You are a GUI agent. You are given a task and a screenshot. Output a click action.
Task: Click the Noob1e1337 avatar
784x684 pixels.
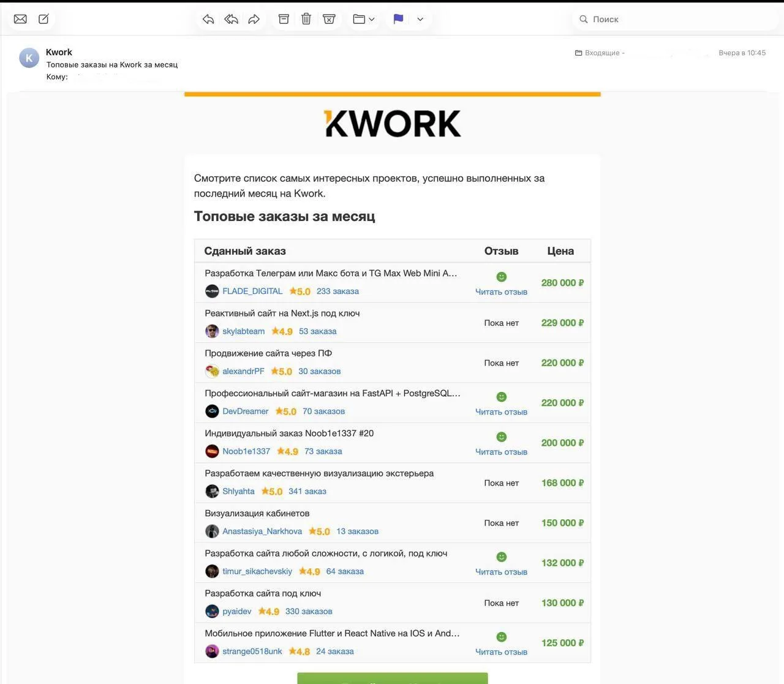tap(212, 451)
